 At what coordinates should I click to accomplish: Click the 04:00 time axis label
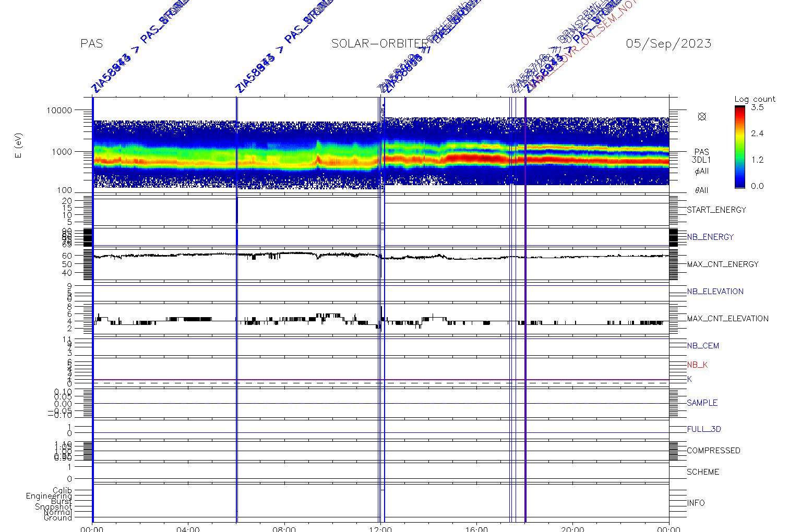[x=188, y=529]
